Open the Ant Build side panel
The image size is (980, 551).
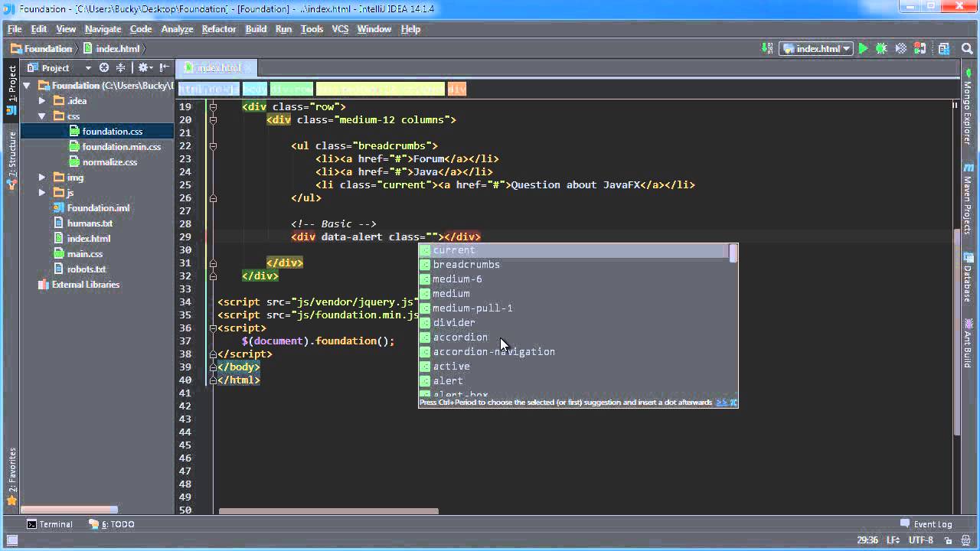(x=968, y=343)
